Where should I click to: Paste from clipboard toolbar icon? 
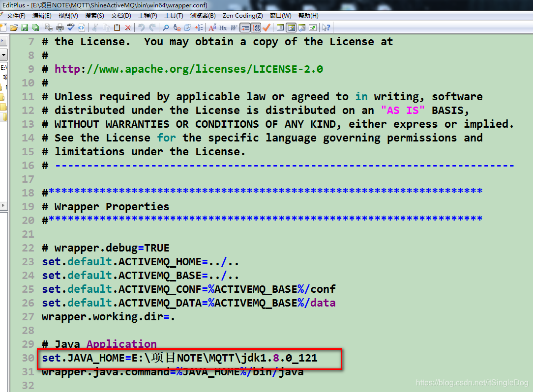pos(117,28)
